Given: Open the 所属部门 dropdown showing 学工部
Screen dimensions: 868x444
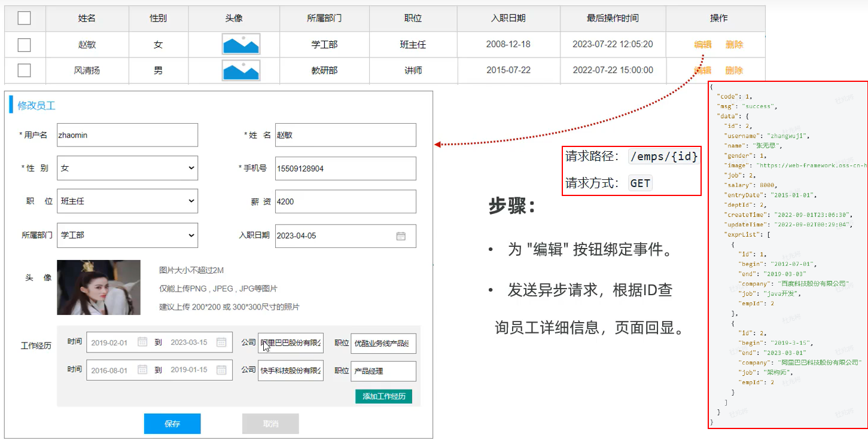Looking at the screenshot, I should [127, 235].
